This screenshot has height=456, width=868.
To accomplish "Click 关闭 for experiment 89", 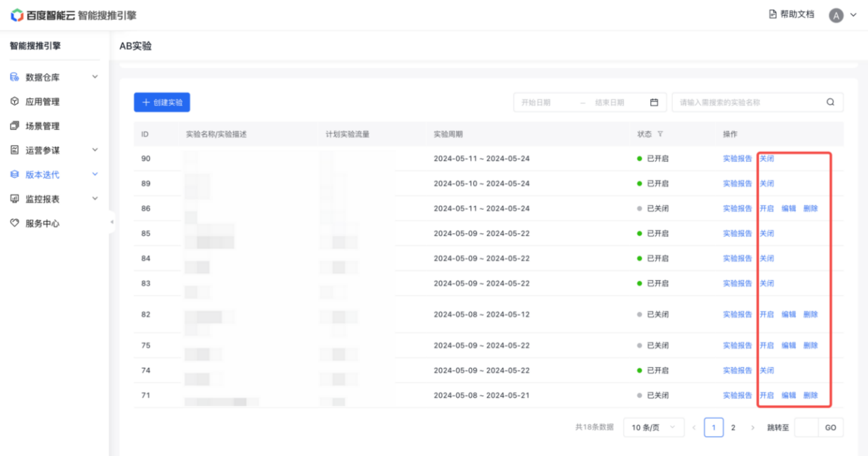I will [x=767, y=184].
